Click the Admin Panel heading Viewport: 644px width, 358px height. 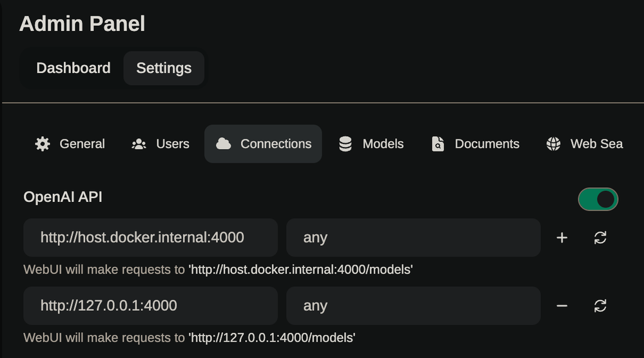[82, 24]
